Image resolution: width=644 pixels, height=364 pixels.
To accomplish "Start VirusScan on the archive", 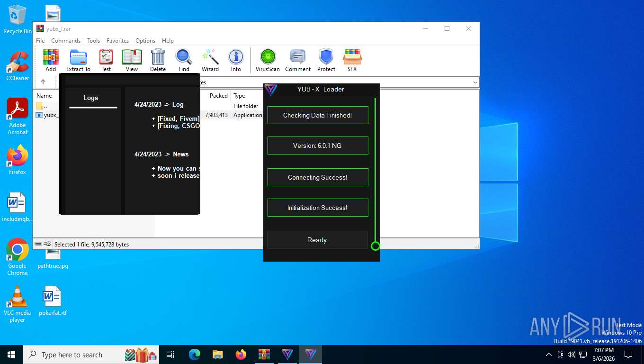I will pos(268,60).
